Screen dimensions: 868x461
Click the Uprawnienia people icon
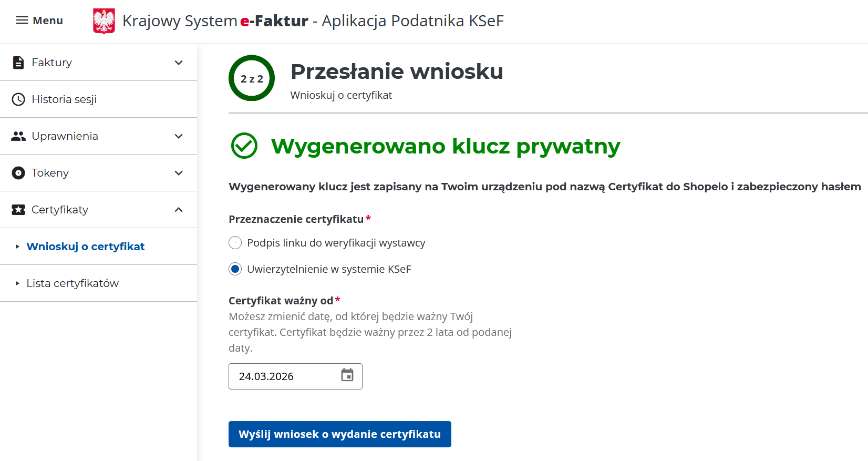[18, 136]
